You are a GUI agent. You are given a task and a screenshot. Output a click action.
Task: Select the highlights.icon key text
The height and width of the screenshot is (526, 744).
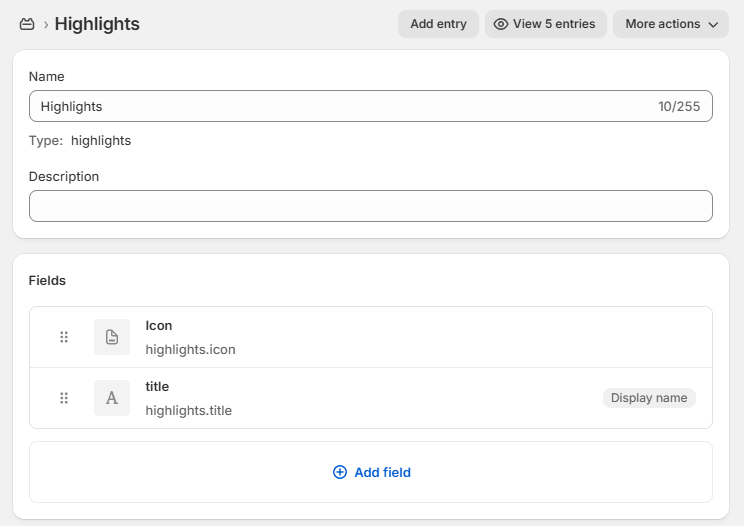click(x=190, y=350)
